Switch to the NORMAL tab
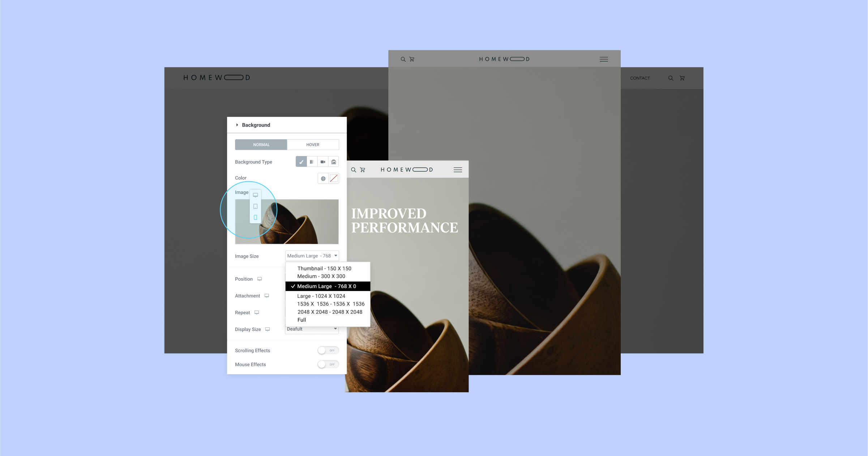This screenshot has width=868, height=456. tap(261, 144)
